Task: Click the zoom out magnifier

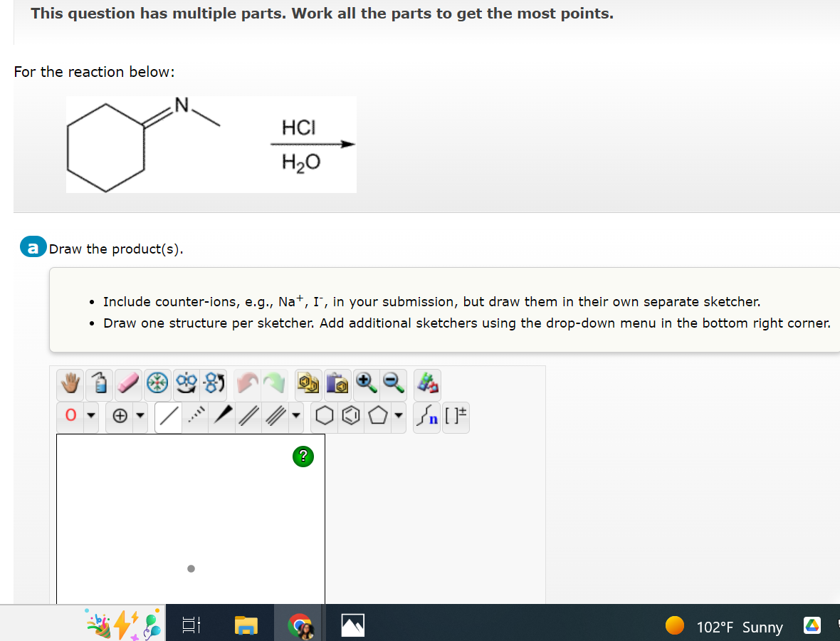Action: pyautogui.click(x=394, y=384)
